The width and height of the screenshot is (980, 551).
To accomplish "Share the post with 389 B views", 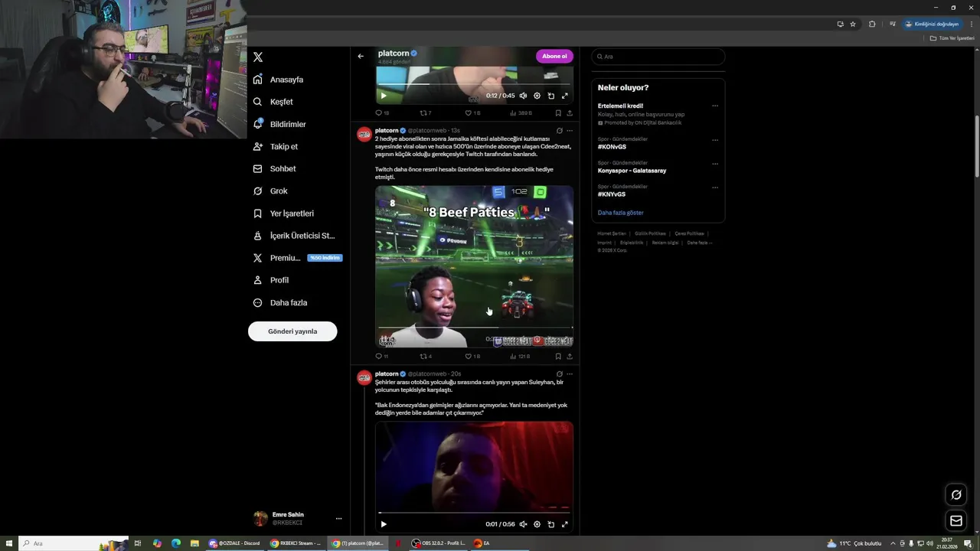I will (x=570, y=113).
